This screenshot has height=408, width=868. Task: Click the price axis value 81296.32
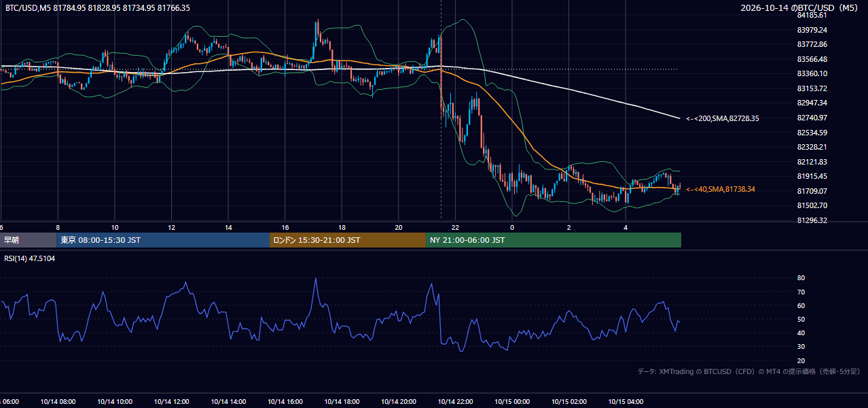click(x=812, y=220)
